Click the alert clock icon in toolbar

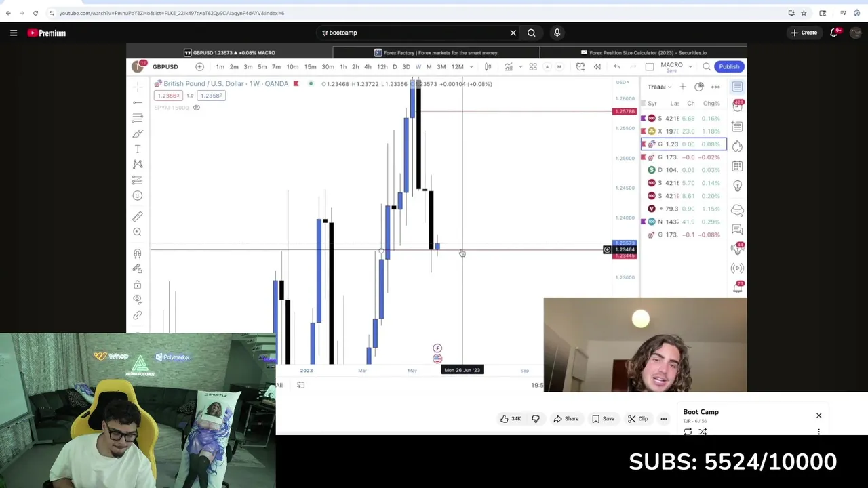(580, 66)
